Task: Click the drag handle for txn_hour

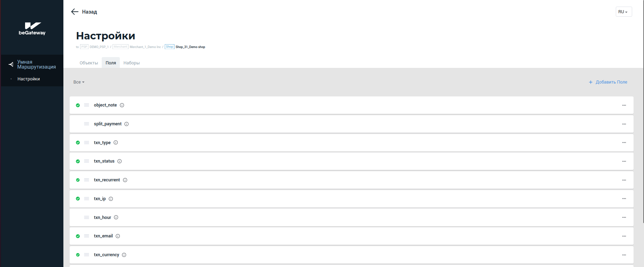Action: 87,218
